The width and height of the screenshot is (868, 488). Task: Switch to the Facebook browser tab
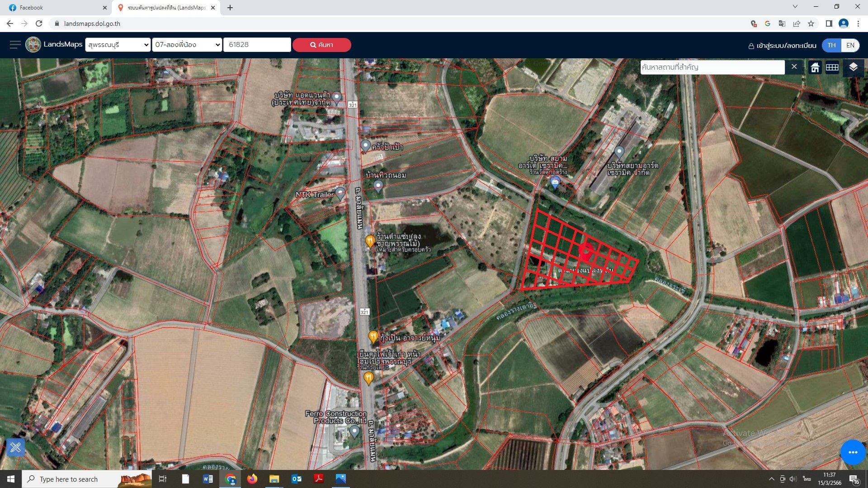click(x=55, y=8)
